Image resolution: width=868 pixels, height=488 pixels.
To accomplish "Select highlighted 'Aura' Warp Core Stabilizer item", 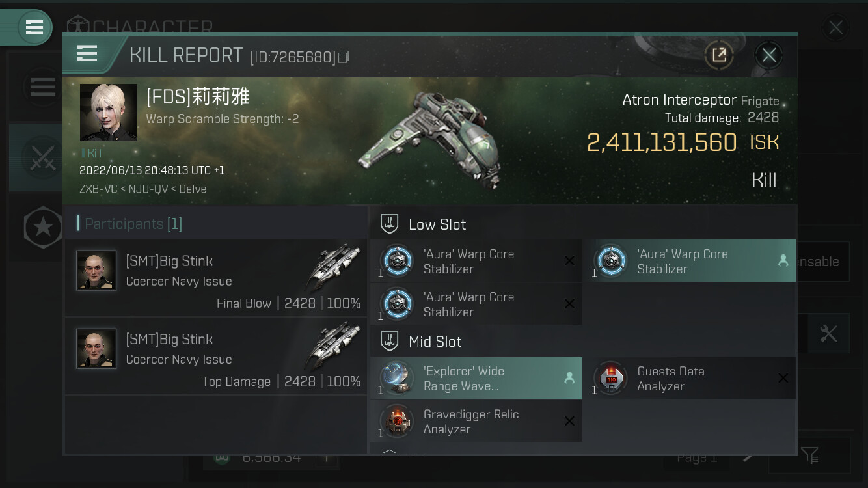I will (689, 261).
